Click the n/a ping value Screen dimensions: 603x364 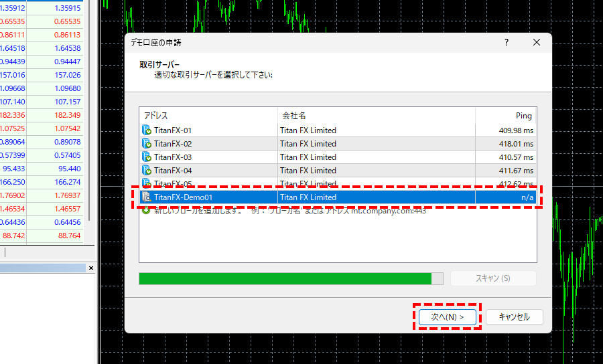pos(527,197)
